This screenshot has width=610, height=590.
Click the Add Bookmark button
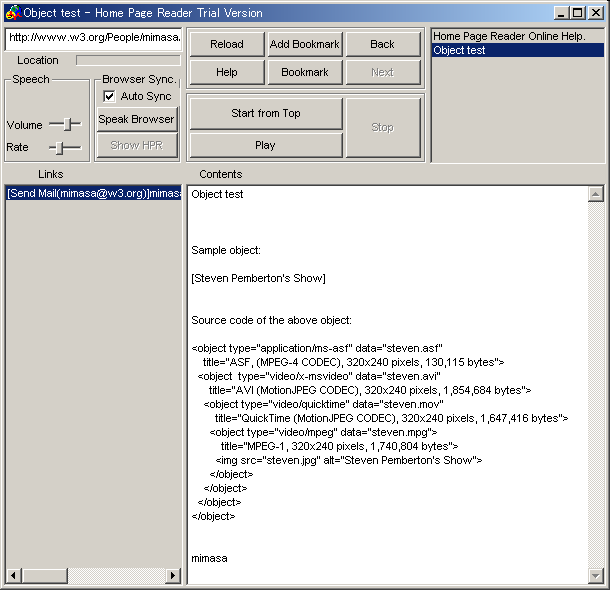pos(305,45)
